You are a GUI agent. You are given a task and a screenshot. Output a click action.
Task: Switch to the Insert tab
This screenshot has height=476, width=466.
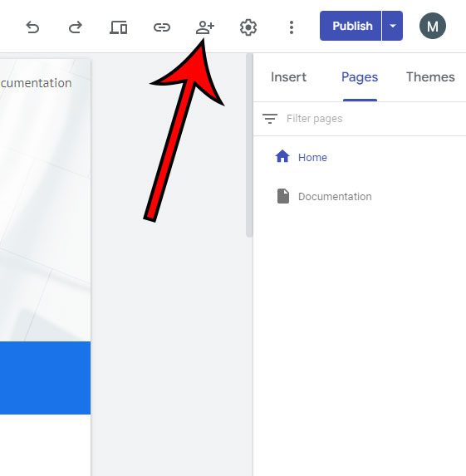(x=288, y=77)
